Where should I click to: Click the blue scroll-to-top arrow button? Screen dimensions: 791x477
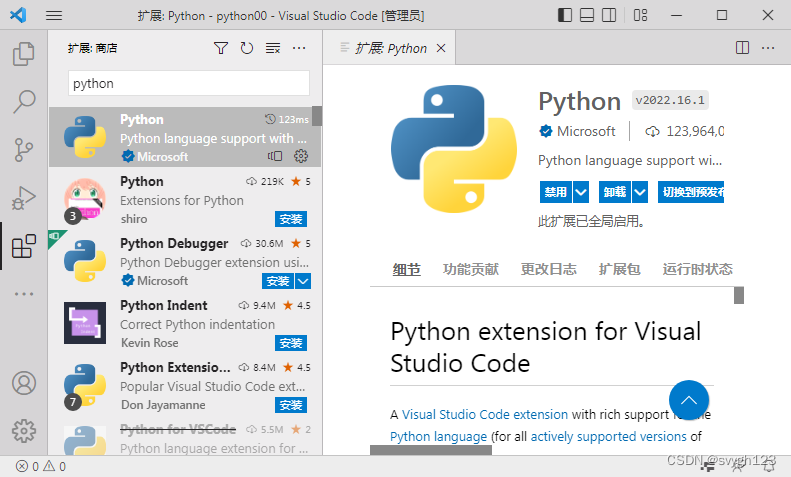(689, 400)
